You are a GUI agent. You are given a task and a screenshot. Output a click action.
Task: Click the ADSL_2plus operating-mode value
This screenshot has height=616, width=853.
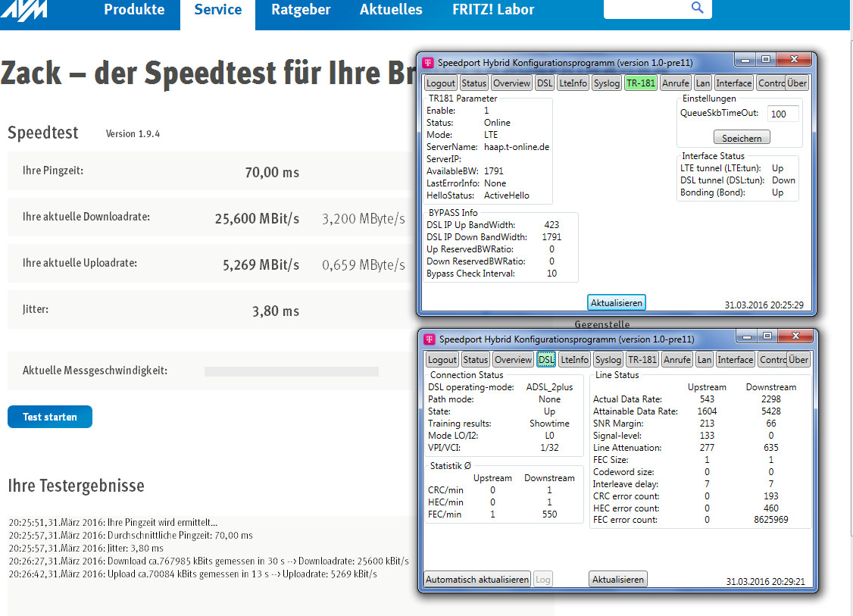pyautogui.click(x=549, y=387)
